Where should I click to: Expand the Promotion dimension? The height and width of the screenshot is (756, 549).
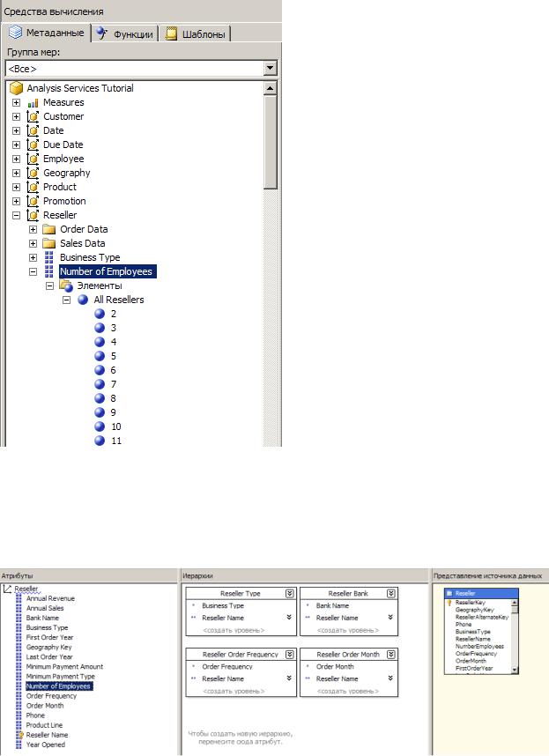click(17, 201)
